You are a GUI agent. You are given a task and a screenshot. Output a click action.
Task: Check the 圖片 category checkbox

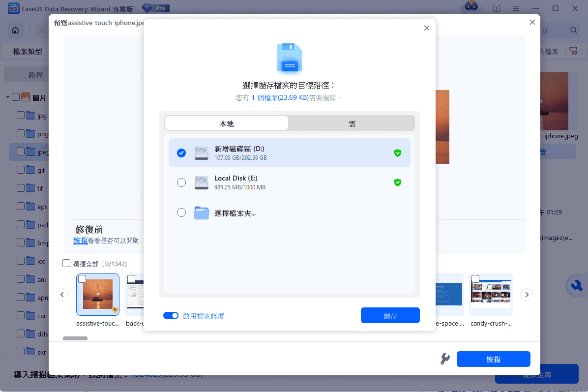click(x=16, y=97)
